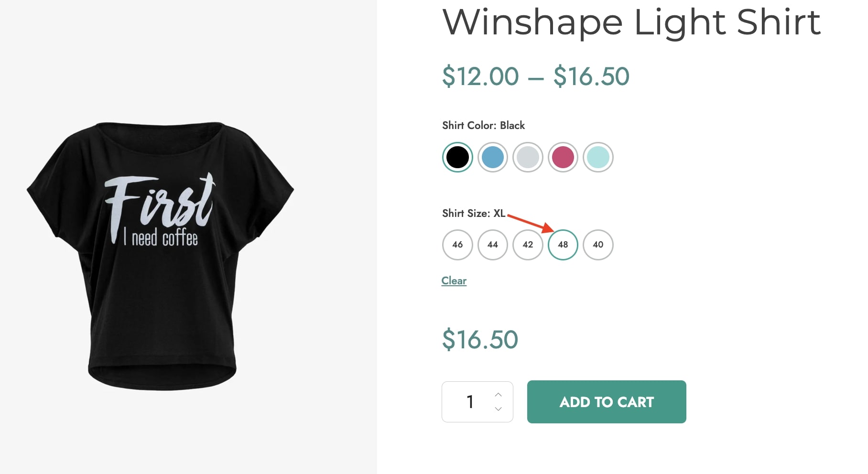This screenshot has height=474, width=868.
Task: Add the shirt to cart
Action: coord(607,402)
